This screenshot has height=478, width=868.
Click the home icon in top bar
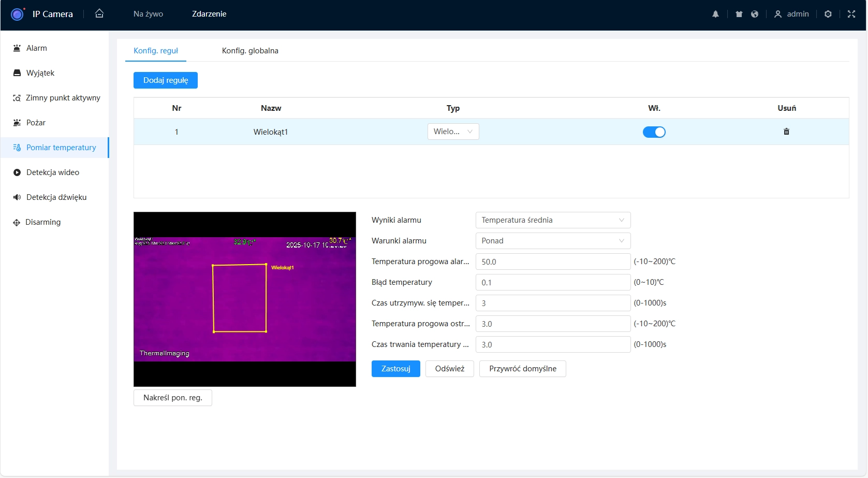pos(99,14)
